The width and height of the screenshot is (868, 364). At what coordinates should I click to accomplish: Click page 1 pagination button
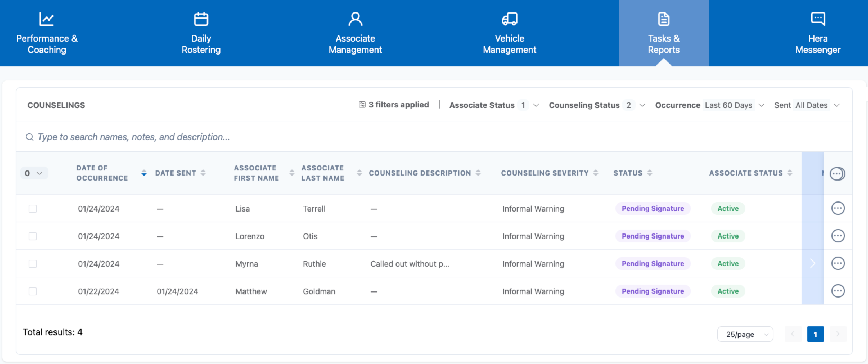(815, 334)
